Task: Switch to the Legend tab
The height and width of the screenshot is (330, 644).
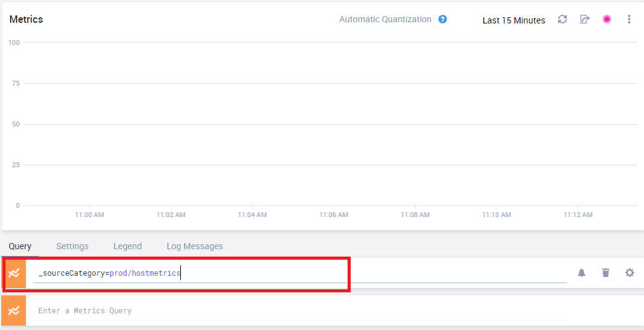Action: [127, 246]
